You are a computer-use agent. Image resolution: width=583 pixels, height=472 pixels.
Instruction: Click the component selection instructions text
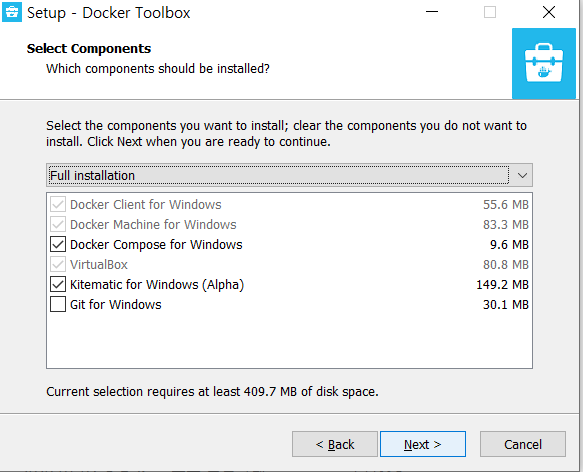286,134
